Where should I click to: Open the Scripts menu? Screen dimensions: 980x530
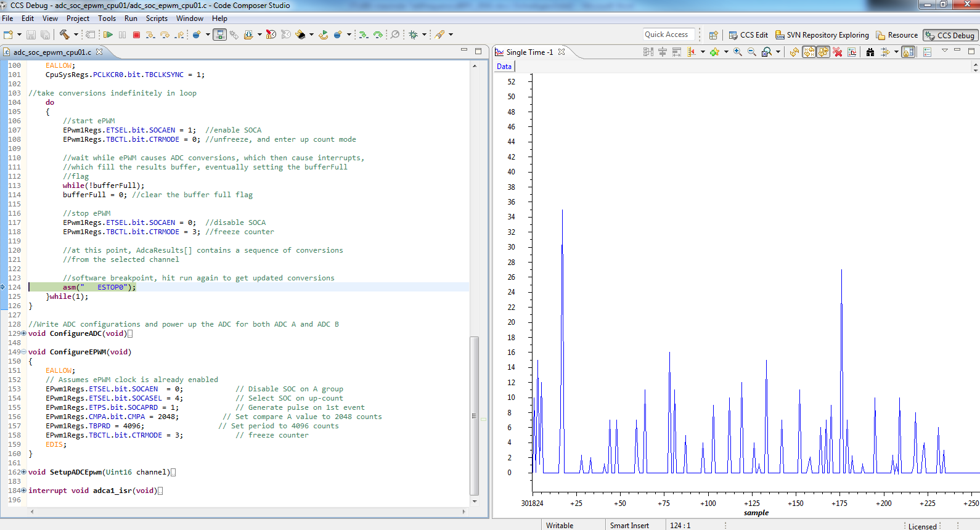[x=157, y=18]
